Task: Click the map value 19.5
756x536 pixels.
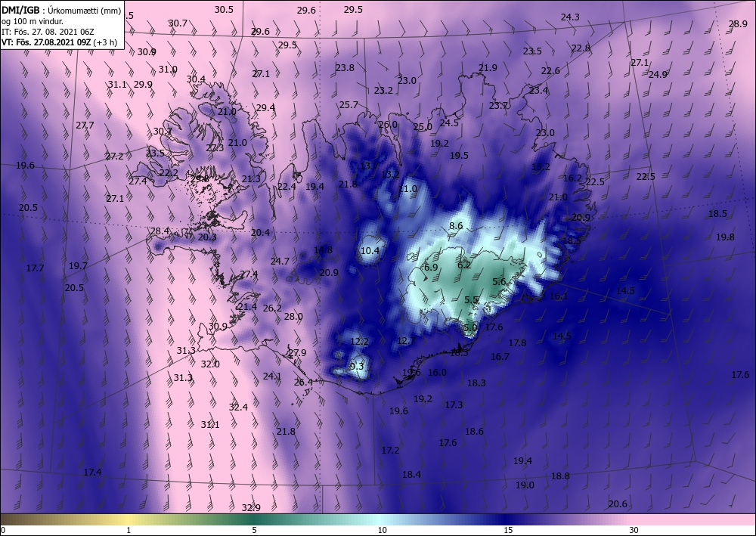Action: [x=460, y=156]
